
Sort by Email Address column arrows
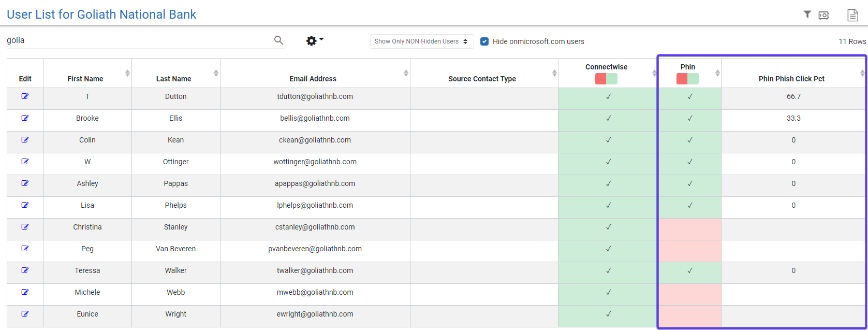point(406,73)
